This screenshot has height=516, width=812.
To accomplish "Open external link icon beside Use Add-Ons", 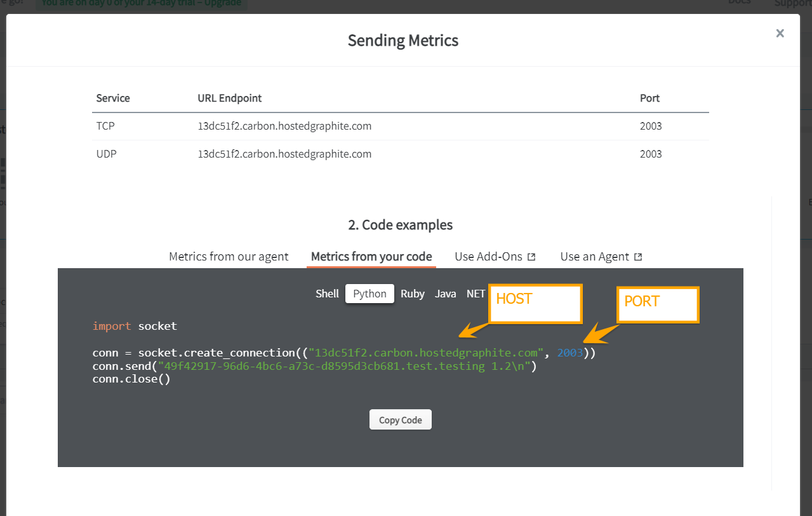I will 532,257.
